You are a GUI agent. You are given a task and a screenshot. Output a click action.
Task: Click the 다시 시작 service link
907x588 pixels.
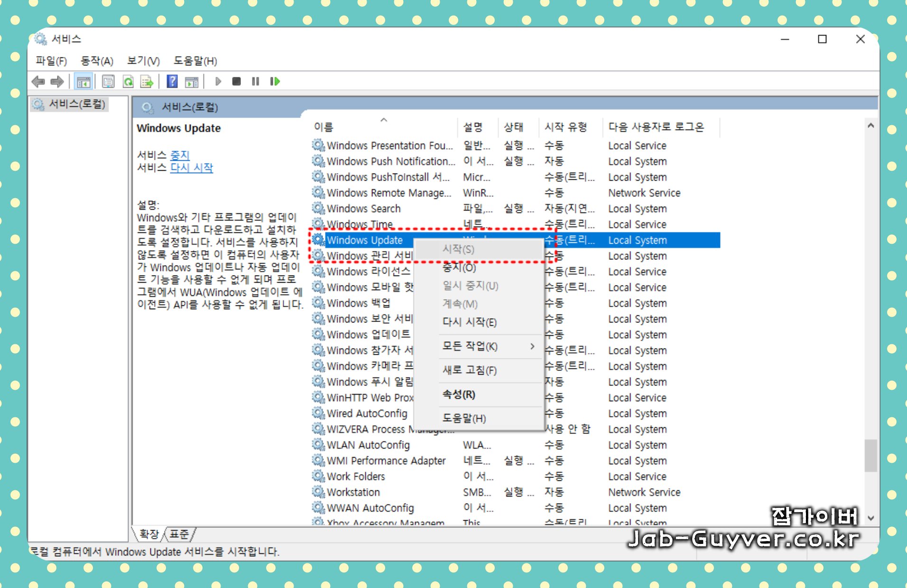click(x=192, y=167)
